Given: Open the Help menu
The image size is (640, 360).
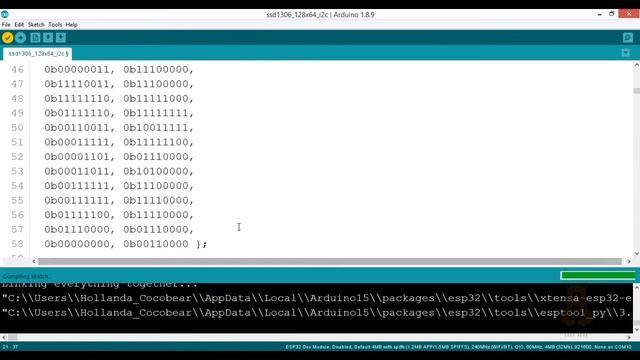Looking at the screenshot, I should pyautogui.click(x=71, y=24).
